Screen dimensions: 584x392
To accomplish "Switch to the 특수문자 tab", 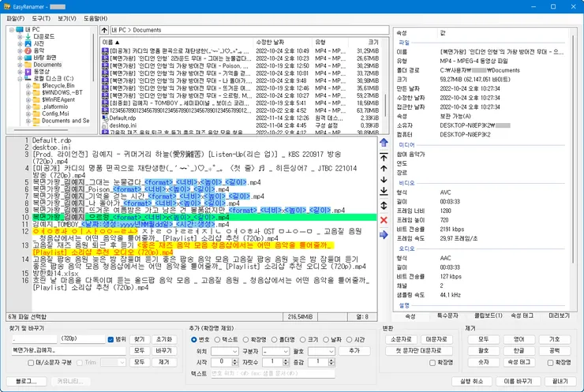I will 447,315.
